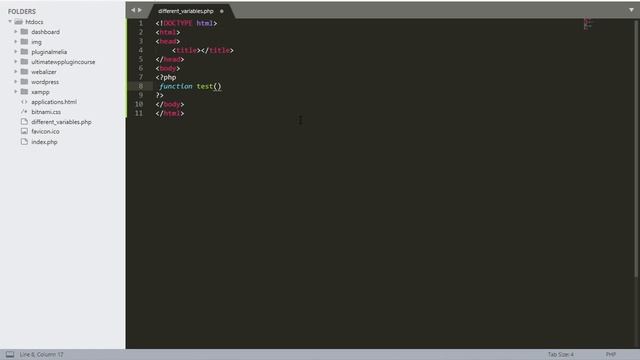Viewport: 640px width, 360px height.
Task: Click the unsaved dot on different_variables.php tab
Action: tap(222, 11)
